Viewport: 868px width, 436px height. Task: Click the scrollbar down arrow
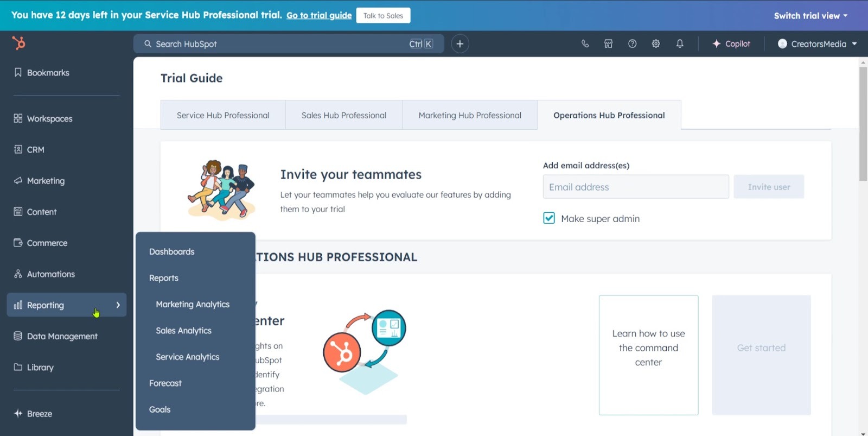click(863, 433)
